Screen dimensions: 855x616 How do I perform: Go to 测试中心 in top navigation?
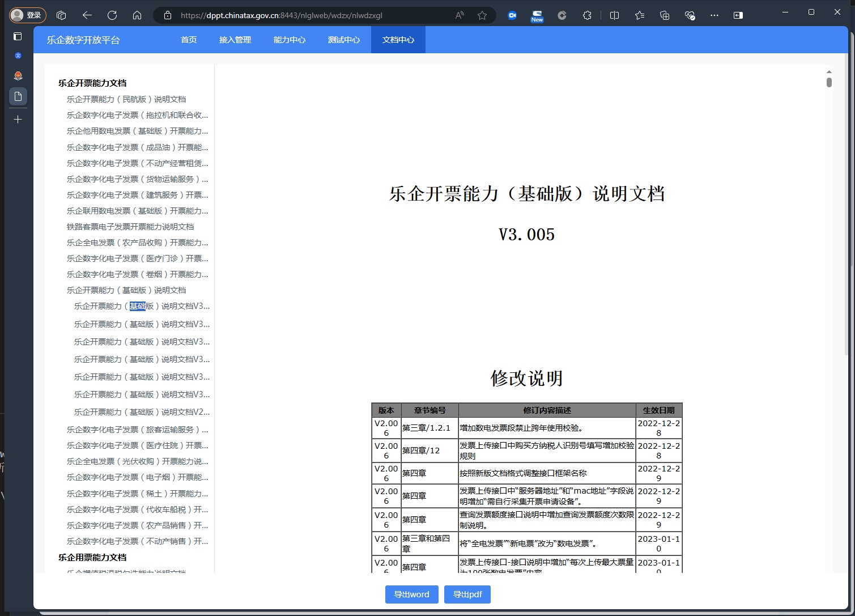point(344,40)
